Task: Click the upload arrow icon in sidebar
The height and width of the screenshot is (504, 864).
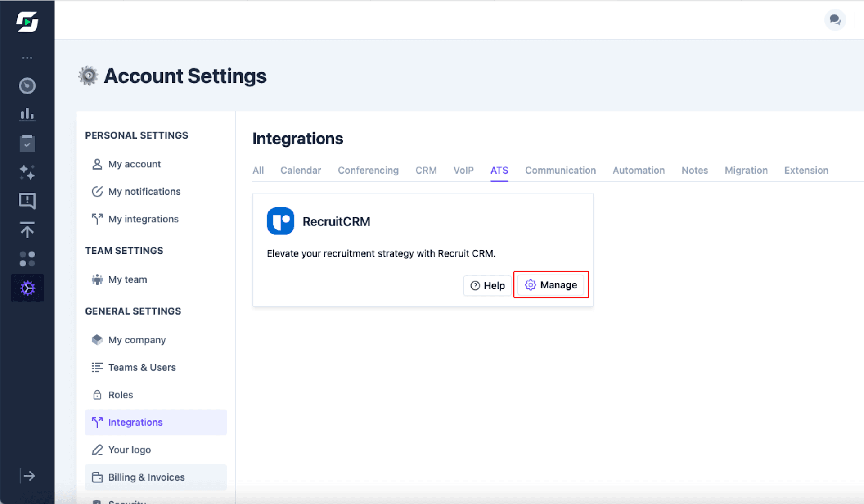Action: click(27, 230)
